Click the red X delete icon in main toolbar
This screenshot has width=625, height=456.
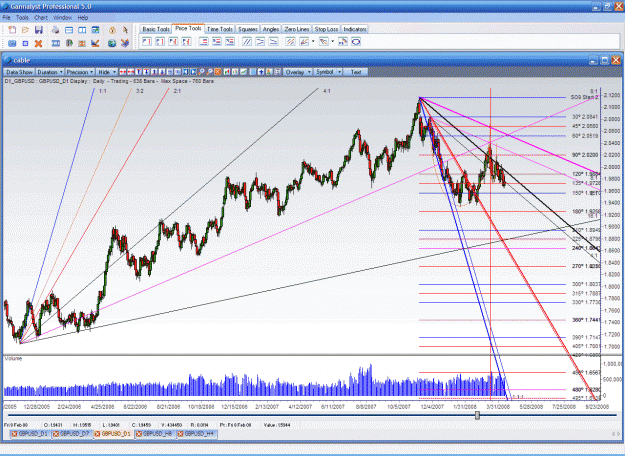38,43
